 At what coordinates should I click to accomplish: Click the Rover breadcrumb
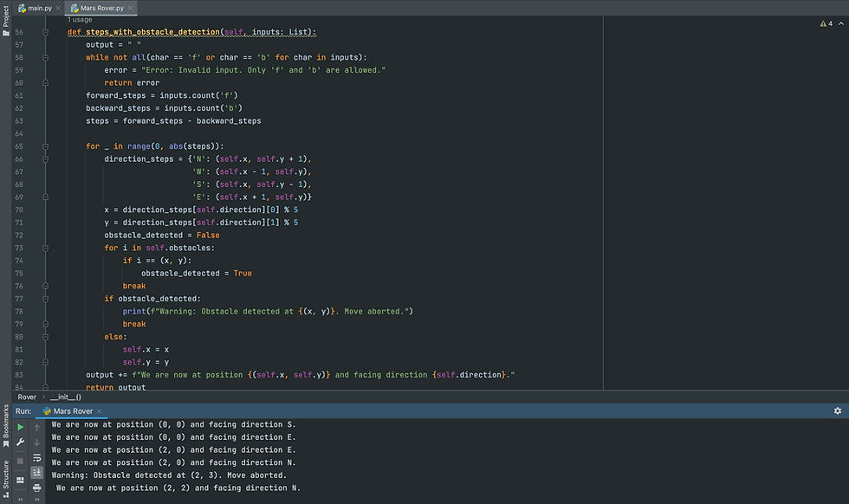point(27,397)
